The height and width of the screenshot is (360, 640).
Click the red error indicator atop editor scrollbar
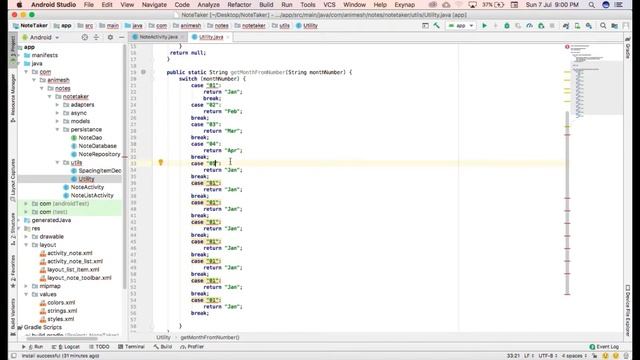pyautogui.click(x=567, y=47)
